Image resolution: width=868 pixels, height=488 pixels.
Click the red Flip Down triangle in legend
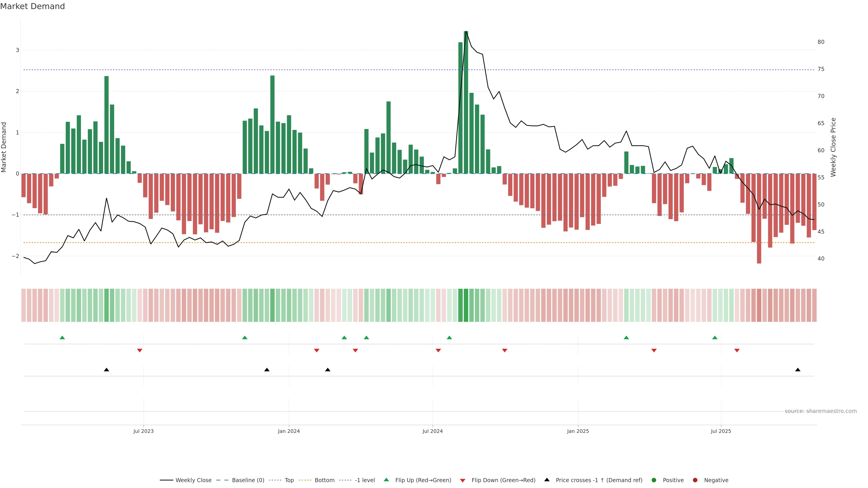(x=463, y=480)
